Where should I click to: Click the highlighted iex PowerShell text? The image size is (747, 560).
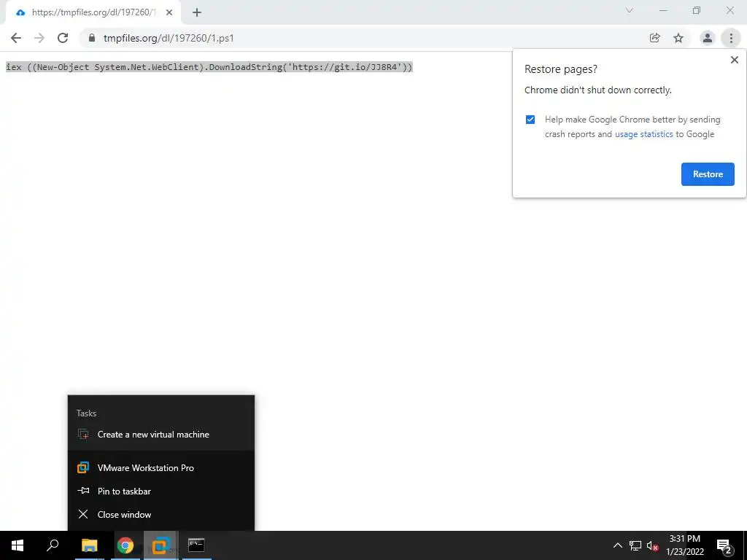[x=209, y=67]
